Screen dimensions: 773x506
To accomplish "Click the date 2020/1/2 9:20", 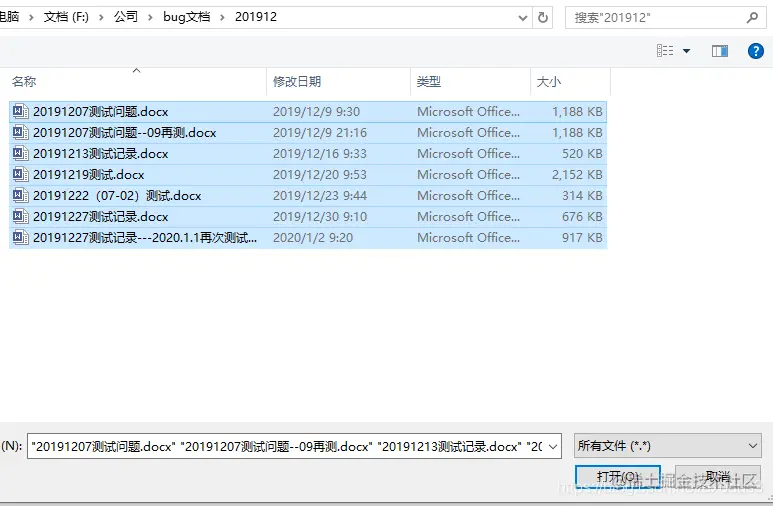I will (x=313, y=238).
